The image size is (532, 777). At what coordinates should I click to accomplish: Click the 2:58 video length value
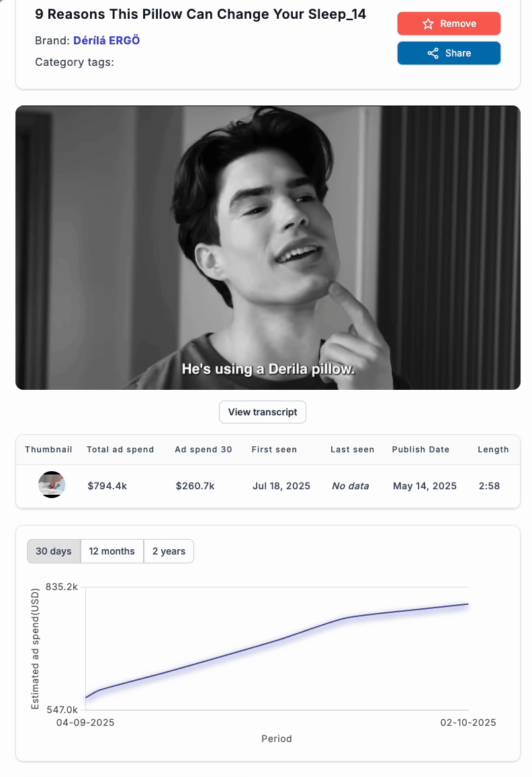coord(489,485)
